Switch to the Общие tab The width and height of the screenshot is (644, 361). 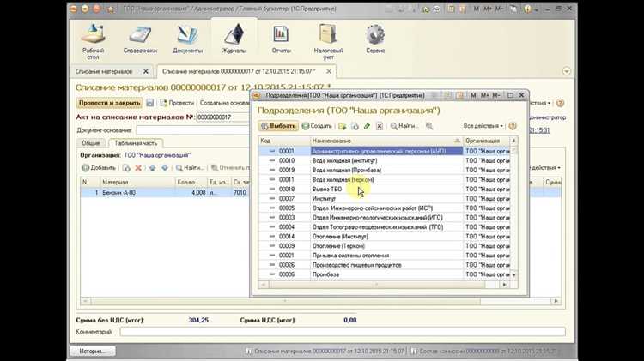(91, 143)
